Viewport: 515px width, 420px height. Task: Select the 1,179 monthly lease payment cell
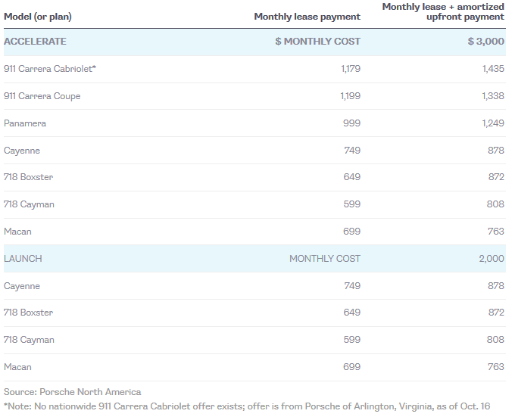pos(348,69)
